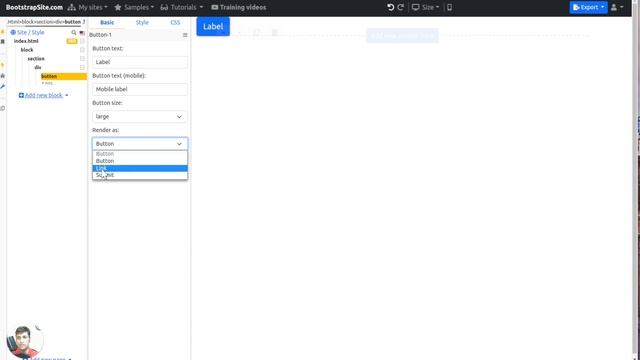Click the globe icon next to Site / Style
640x360 pixels.
pos(13,32)
